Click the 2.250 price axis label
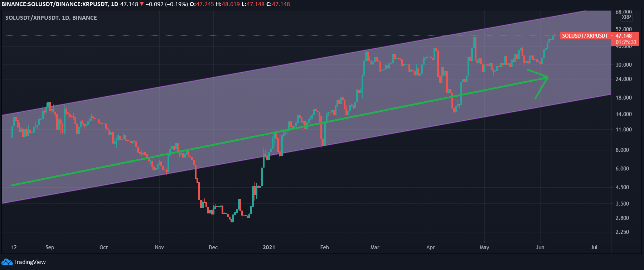Viewport: 644px width, 270px height. [622, 232]
